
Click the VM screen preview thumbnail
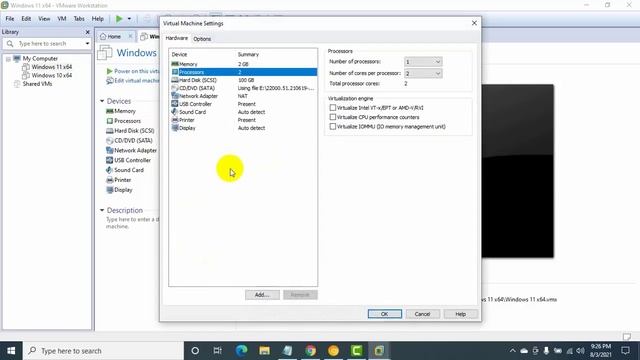518,171
